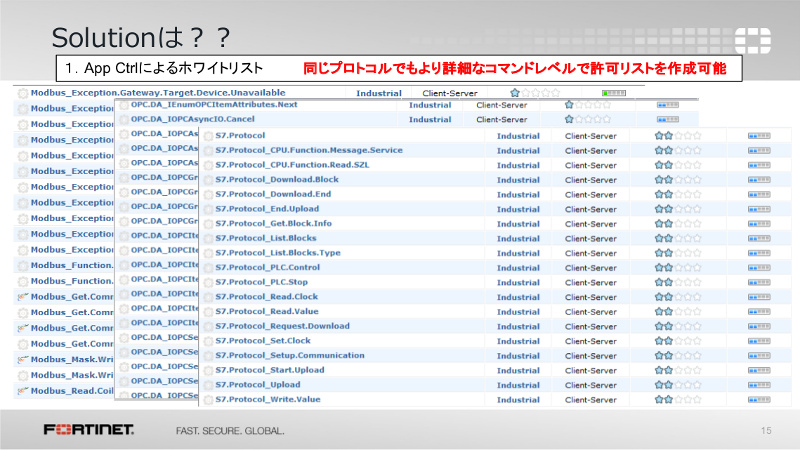Click Client-Server in S7.Protocol_Request.Download row
Screen dimensions: 800x450
click(591, 327)
